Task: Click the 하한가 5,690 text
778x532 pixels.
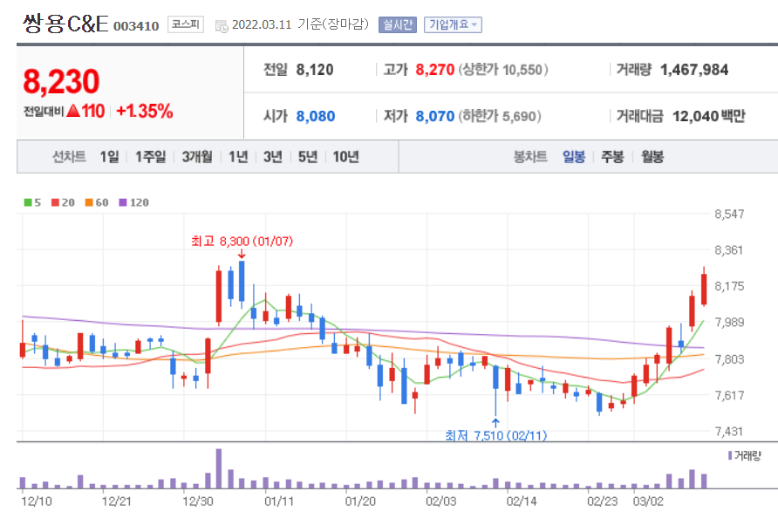Action: [x=500, y=117]
